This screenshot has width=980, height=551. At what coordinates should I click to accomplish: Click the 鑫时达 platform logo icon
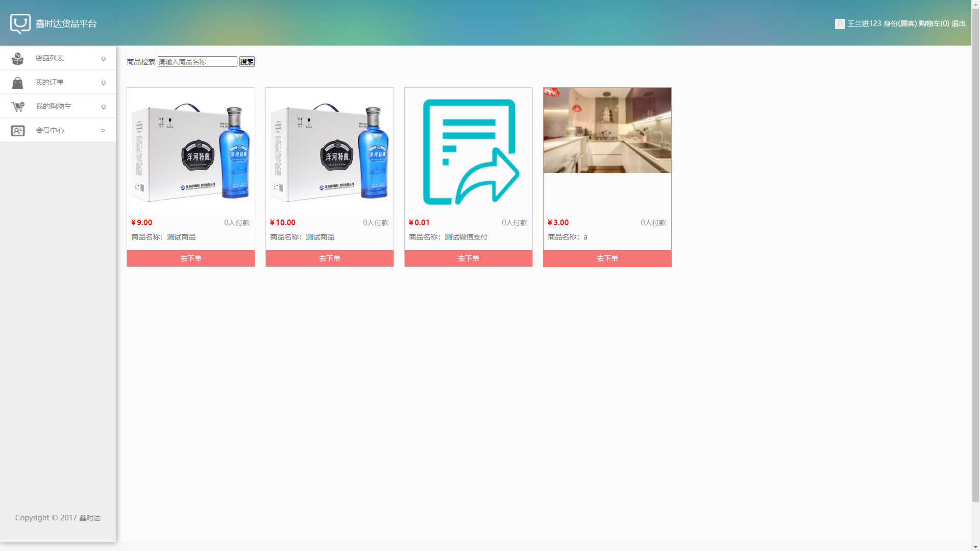click(x=20, y=23)
